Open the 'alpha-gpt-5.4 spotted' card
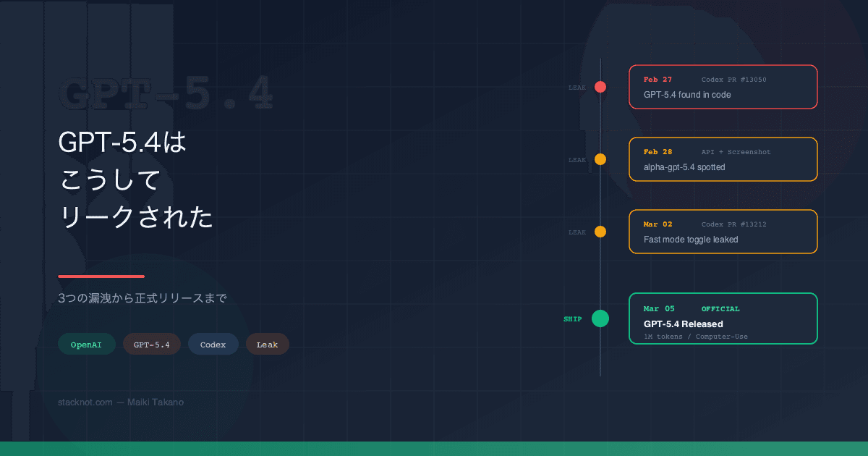This screenshot has width=868, height=456. (x=723, y=159)
